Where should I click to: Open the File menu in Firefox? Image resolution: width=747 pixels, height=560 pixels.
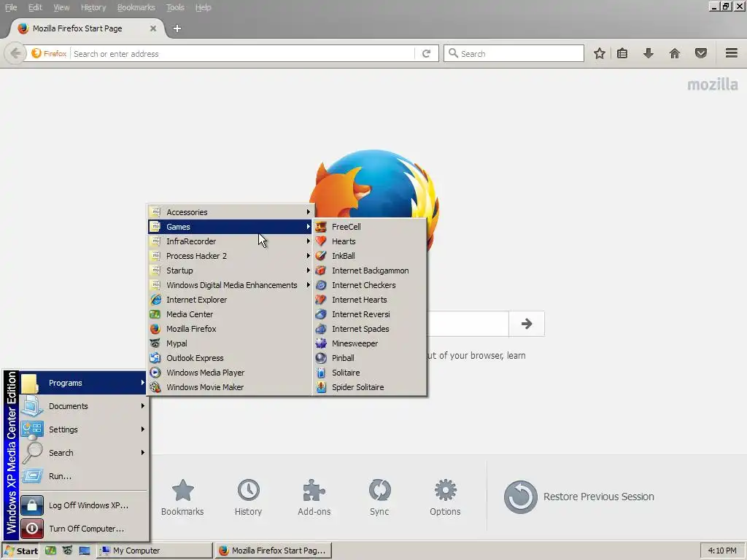[11, 7]
